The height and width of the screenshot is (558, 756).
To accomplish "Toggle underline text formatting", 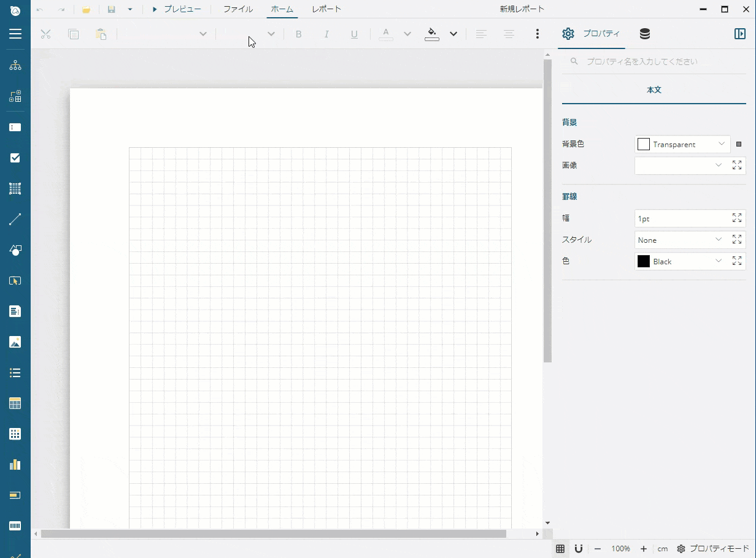I will coord(354,34).
